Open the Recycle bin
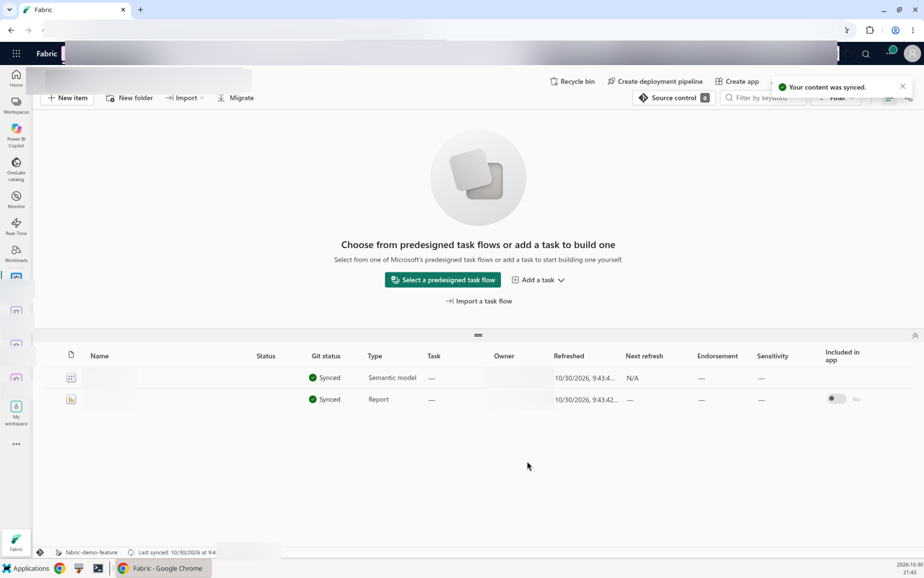The height and width of the screenshot is (578, 924). point(572,82)
